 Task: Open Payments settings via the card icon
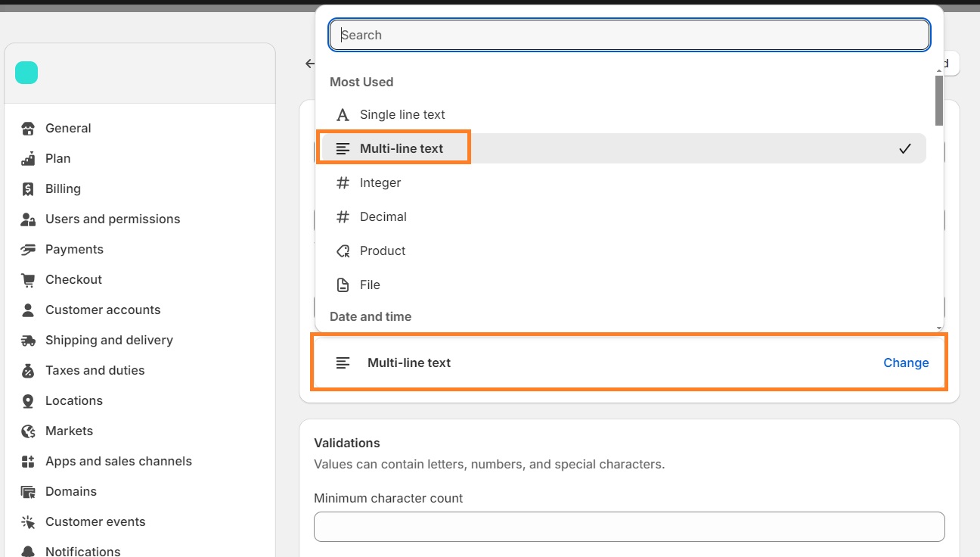[x=28, y=249]
